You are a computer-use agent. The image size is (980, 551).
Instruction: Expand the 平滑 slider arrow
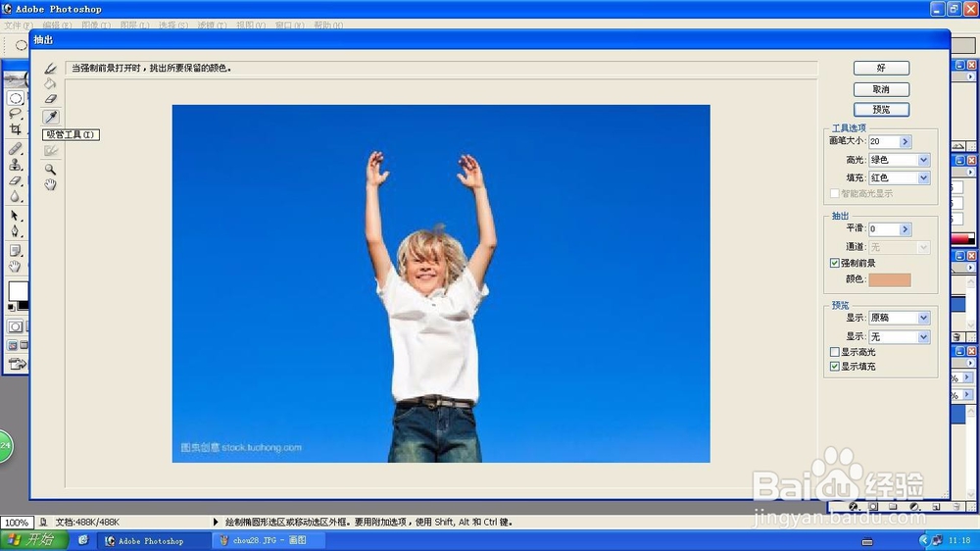tap(905, 229)
